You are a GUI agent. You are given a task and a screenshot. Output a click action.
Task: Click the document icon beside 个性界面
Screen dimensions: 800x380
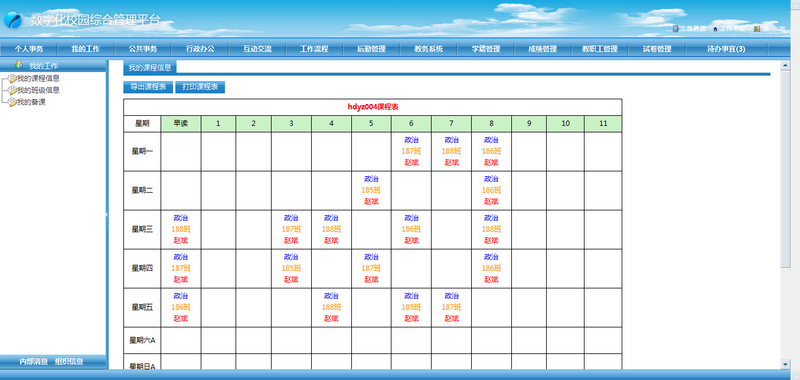676,29
